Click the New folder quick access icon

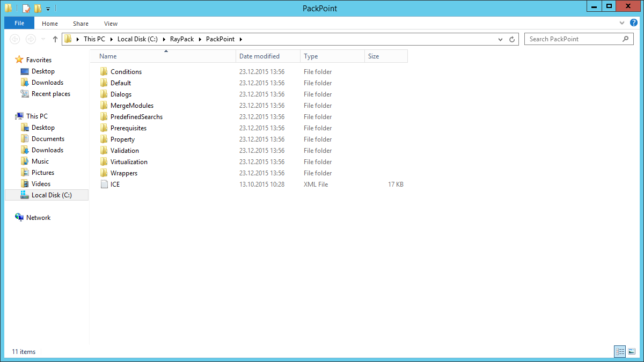[x=38, y=8]
